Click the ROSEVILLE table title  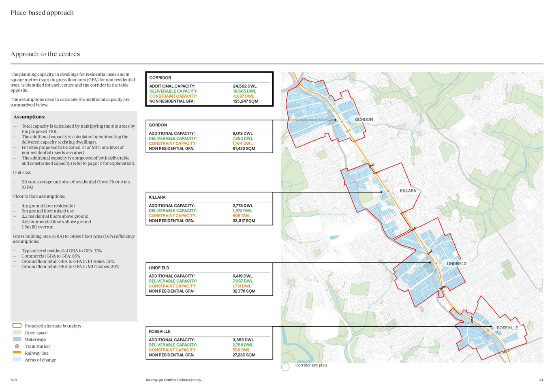pyautogui.click(x=160, y=332)
